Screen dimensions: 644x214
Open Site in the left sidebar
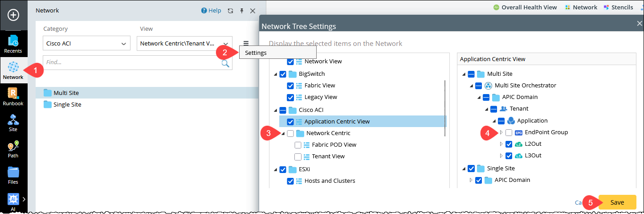pos(13,122)
